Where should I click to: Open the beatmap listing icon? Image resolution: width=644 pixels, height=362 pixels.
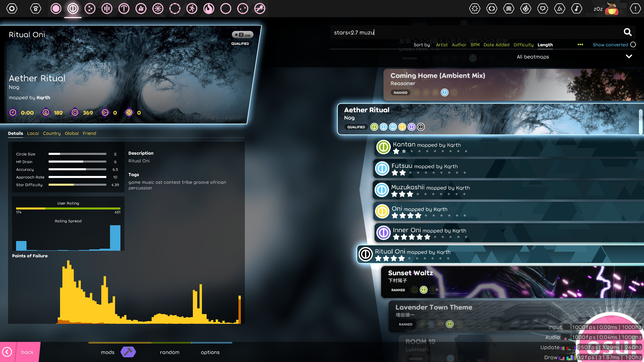tap(526, 8)
